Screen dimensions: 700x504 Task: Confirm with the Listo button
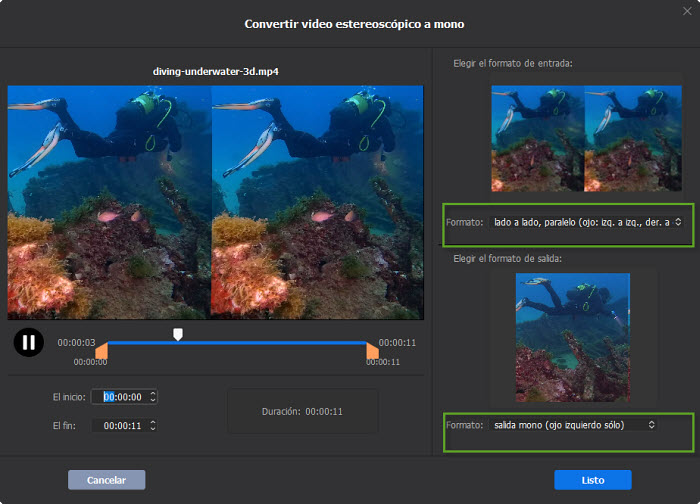592,480
